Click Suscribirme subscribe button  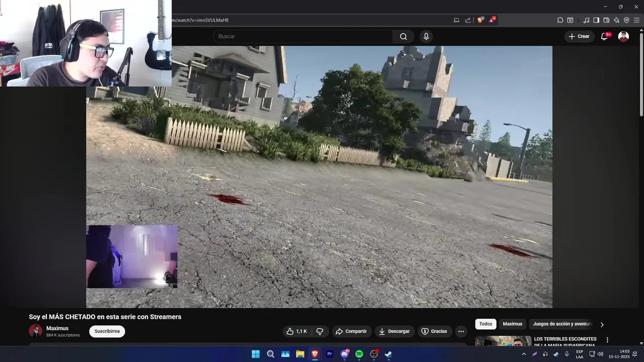107,331
